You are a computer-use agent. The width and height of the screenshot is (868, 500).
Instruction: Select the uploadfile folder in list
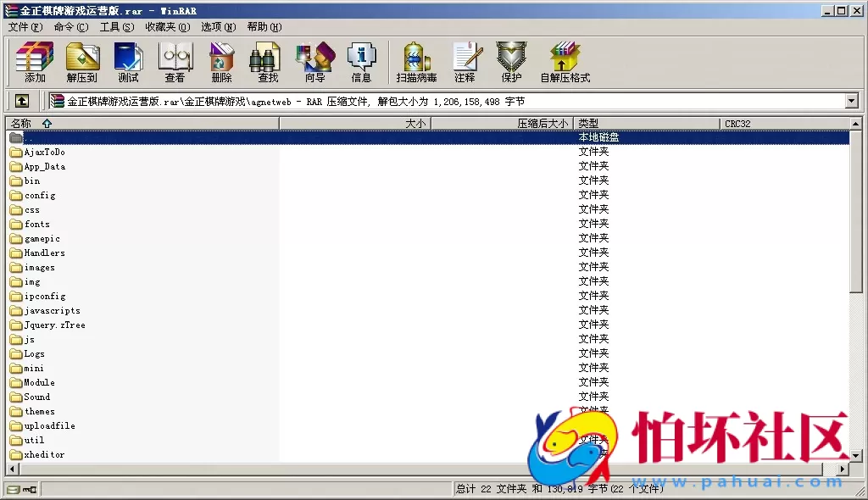coord(49,425)
